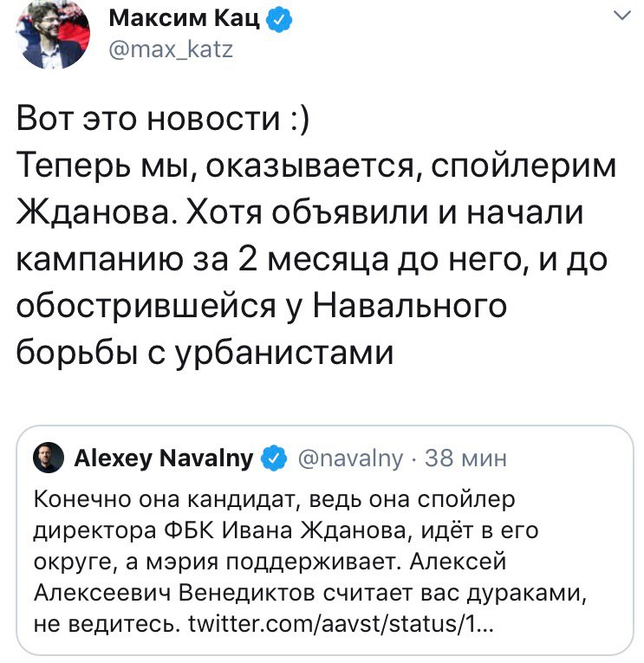Screen dimensions: 644x663
Task: Click the verified badge beside Максим Кац
Action: pos(276,19)
